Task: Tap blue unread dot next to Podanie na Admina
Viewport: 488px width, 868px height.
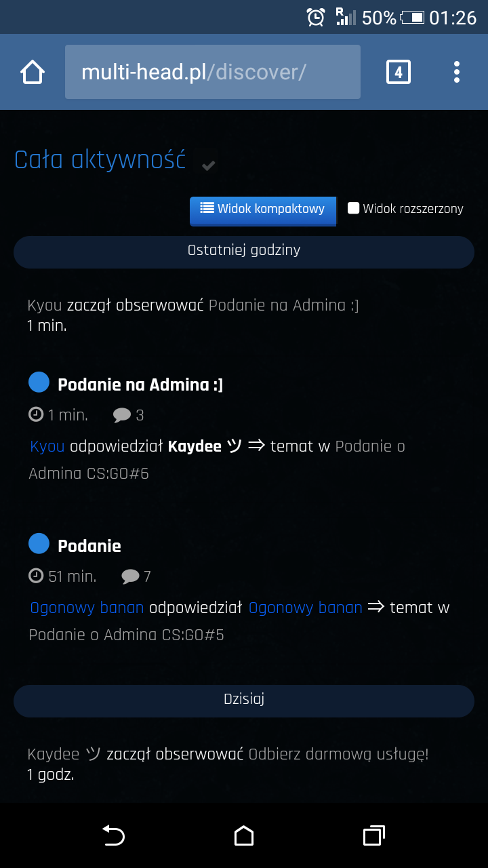Action: 39,382
